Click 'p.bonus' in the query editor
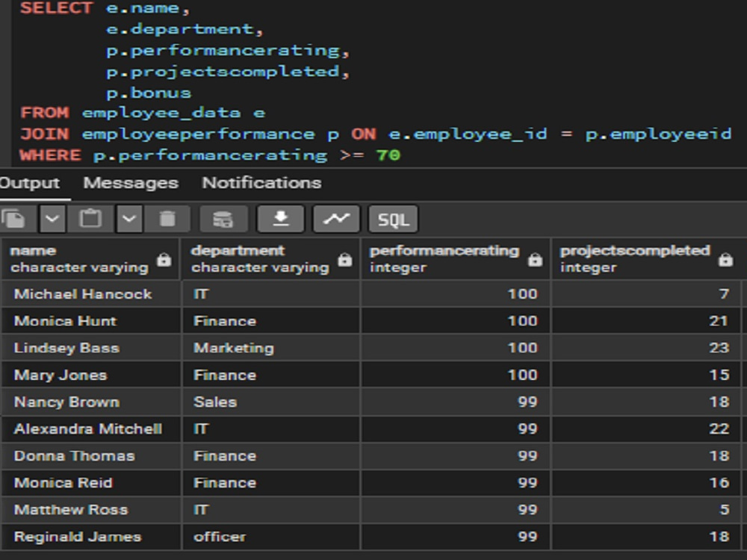 (149, 93)
